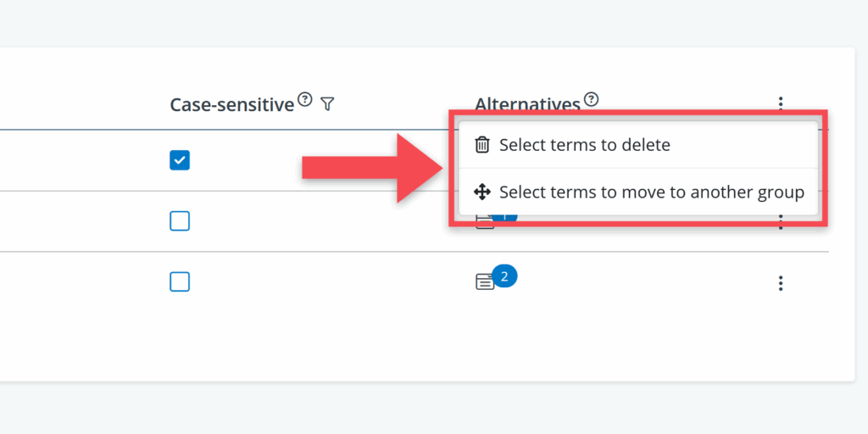Click the Case-sensitive column header
This screenshot has height=434, width=868.
pyautogui.click(x=231, y=104)
